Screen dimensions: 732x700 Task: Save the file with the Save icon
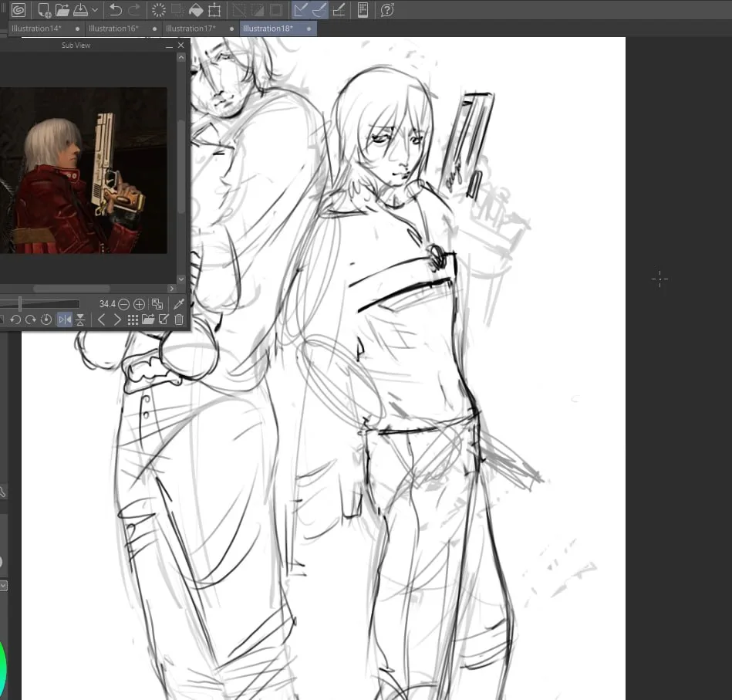coord(81,10)
